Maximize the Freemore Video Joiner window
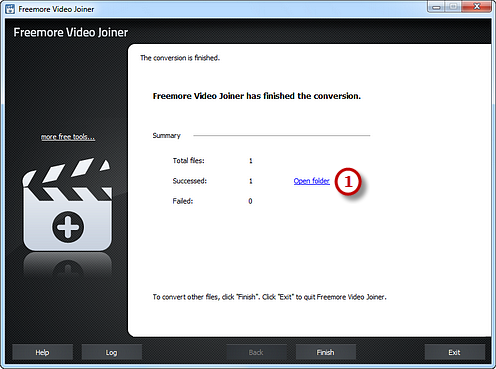 [453, 7]
